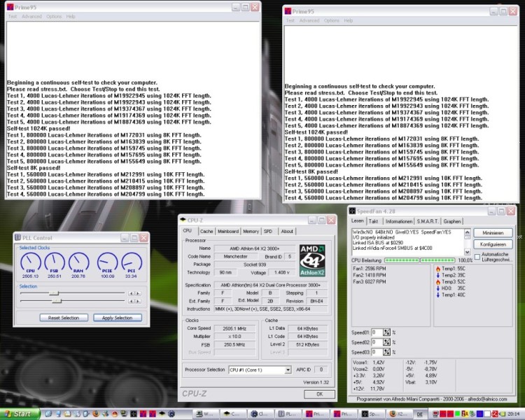
Task: Open the Informationen tab in SpeedFan
Action: [398, 221]
